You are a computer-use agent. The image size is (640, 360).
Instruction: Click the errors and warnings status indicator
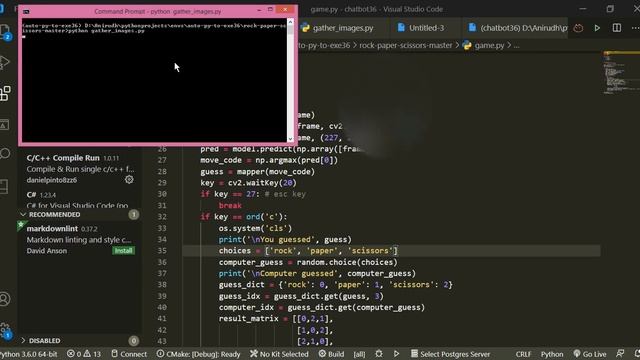click(84, 354)
